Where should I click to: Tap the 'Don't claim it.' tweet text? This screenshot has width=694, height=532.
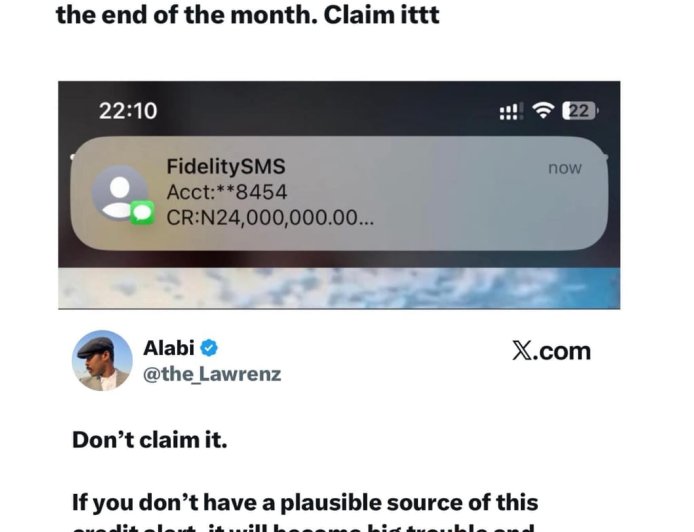pos(150,440)
